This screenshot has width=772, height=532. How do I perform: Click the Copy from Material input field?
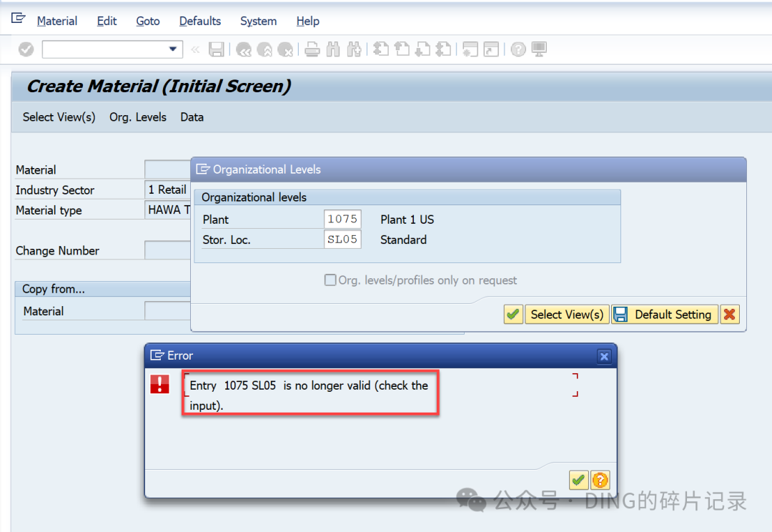tap(167, 311)
